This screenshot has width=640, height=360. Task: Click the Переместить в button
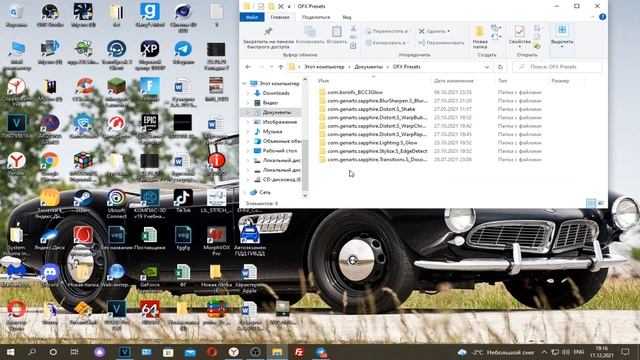point(387,31)
